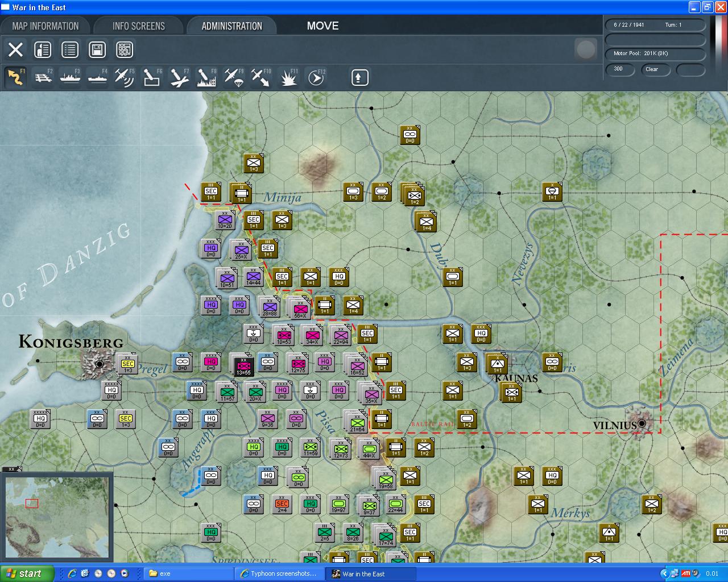728x582 pixels.
Task: Switch to F6 bomb unit mode
Action: [152, 77]
